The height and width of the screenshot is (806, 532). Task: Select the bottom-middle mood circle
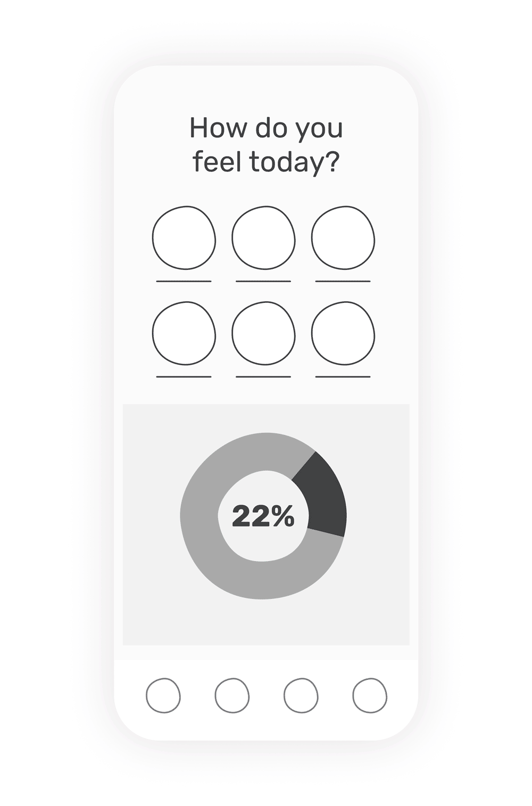point(263,333)
